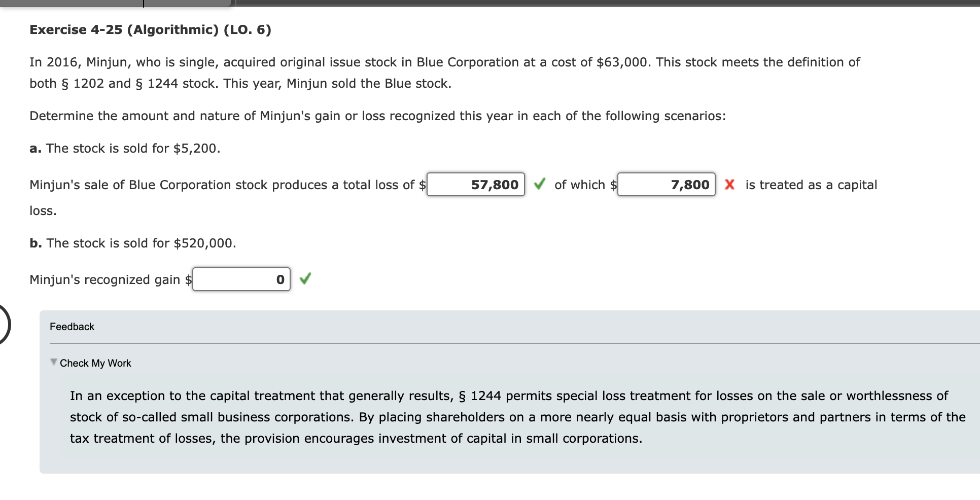Click the "Determine the amount and nature" instruction
Image resolution: width=980 pixels, height=500 pixels.
[x=377, y=116]
